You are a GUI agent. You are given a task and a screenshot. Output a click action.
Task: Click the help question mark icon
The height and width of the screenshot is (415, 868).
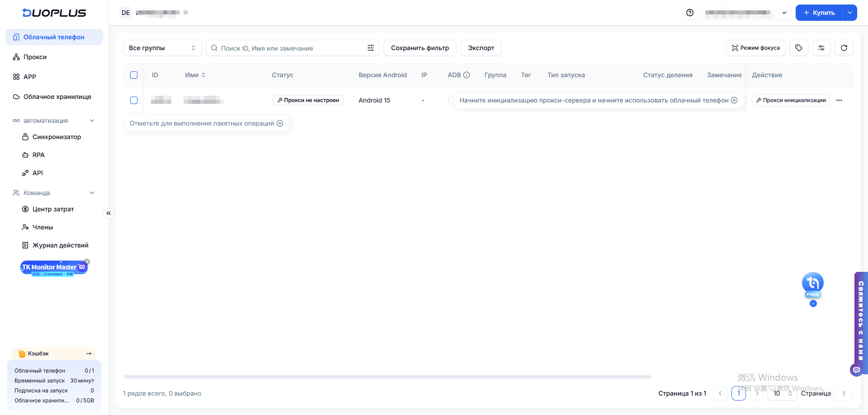tap(689, 13)
